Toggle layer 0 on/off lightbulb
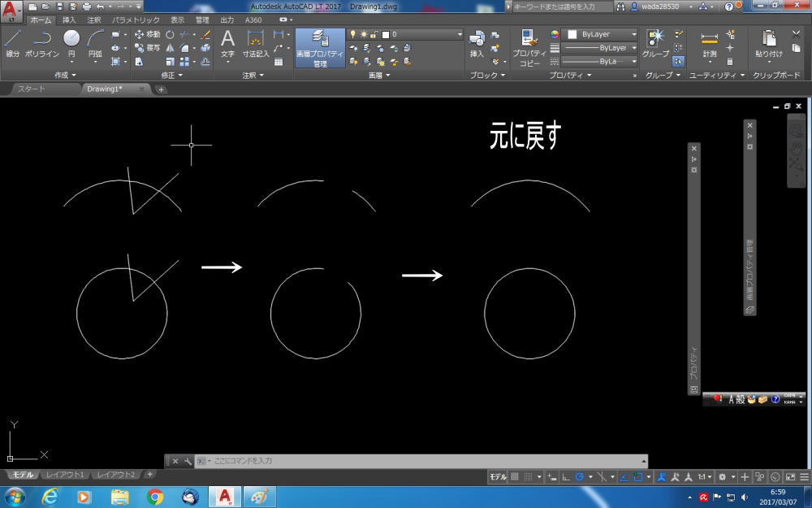 [353, 34]
